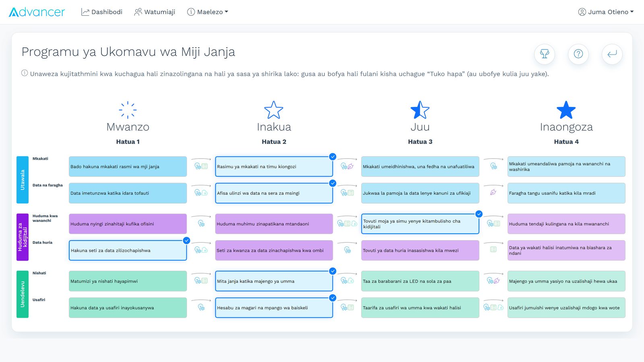The image size is (644, 362).
Task: Uncheck the badge on 'Rasimu ya mkakati na timu kiongozi'
Action: point(332,156)
